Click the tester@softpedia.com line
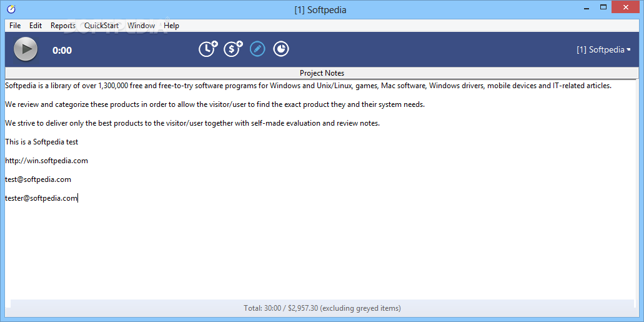Image resolution: width=644 pixels, height=322 pixels. (x=41, y=198)
